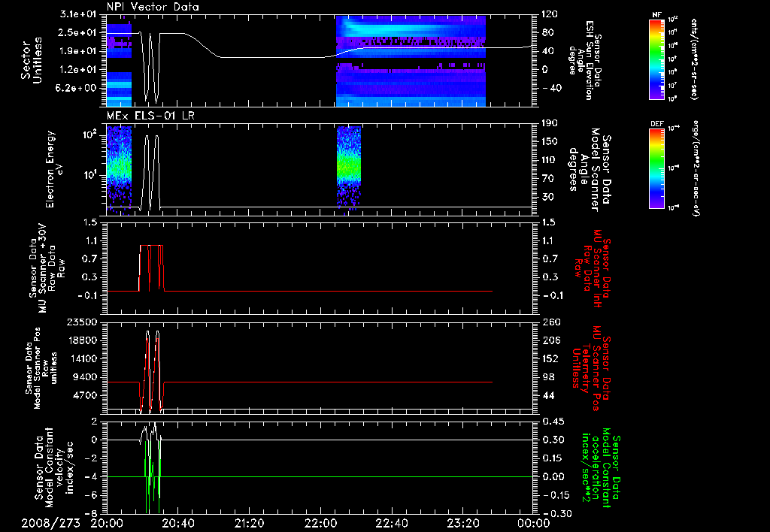This screenshot has height=532, width=770.
Task: Click the "206" telemetry tick value
Action: (551, 340)
